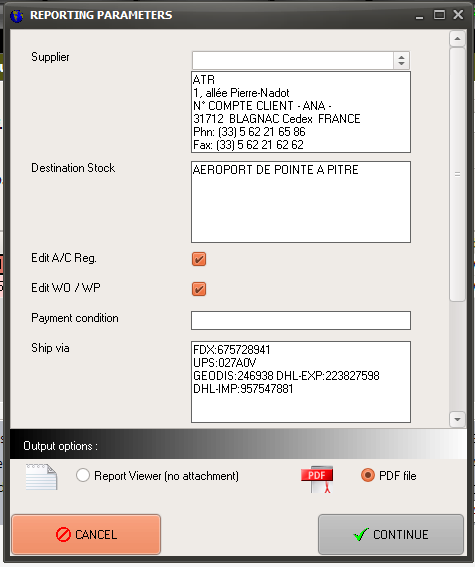Click the globe application icon in title bar

tap(17, 16)
